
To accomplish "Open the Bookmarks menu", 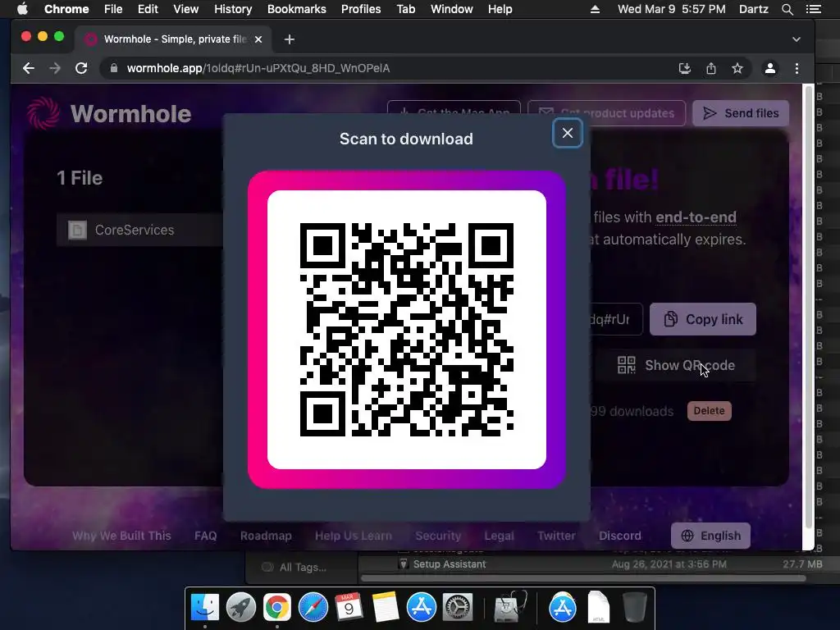I will pyautogui.click(x=297, y=9).
